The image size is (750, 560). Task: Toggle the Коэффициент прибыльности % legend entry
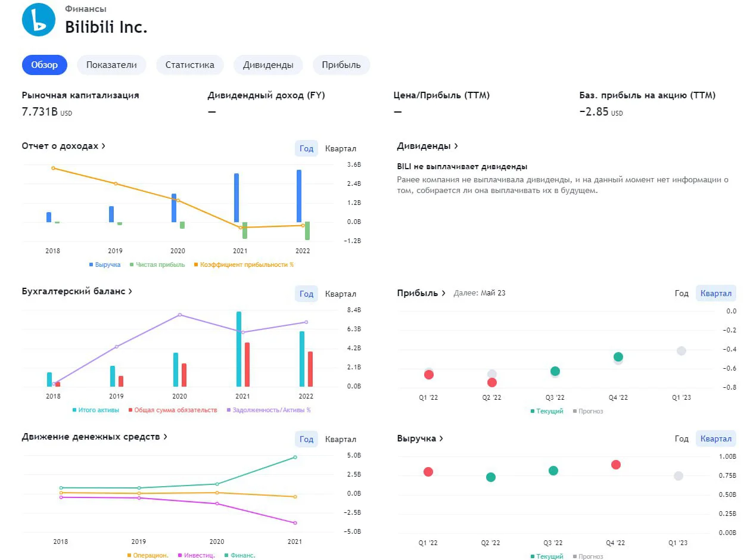pyautogui.click(x=244, y=265)
